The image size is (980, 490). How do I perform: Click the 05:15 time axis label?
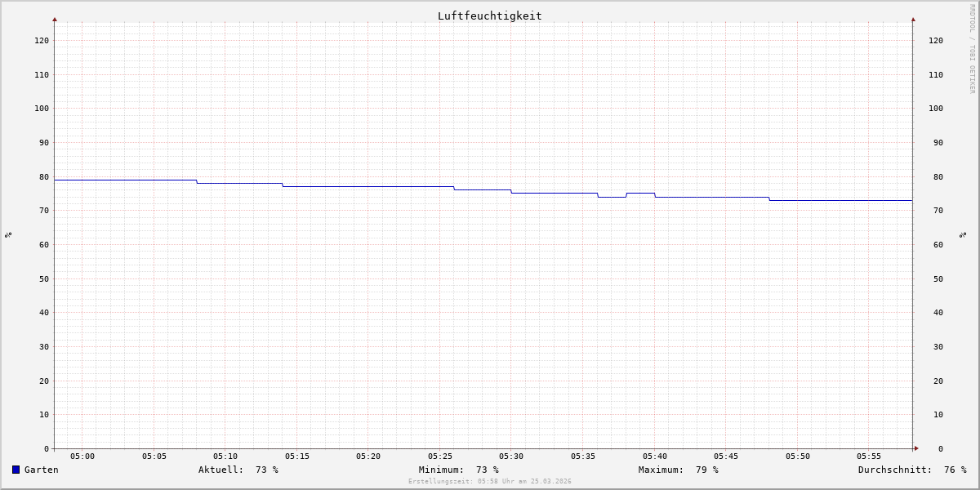coord(296,456)
